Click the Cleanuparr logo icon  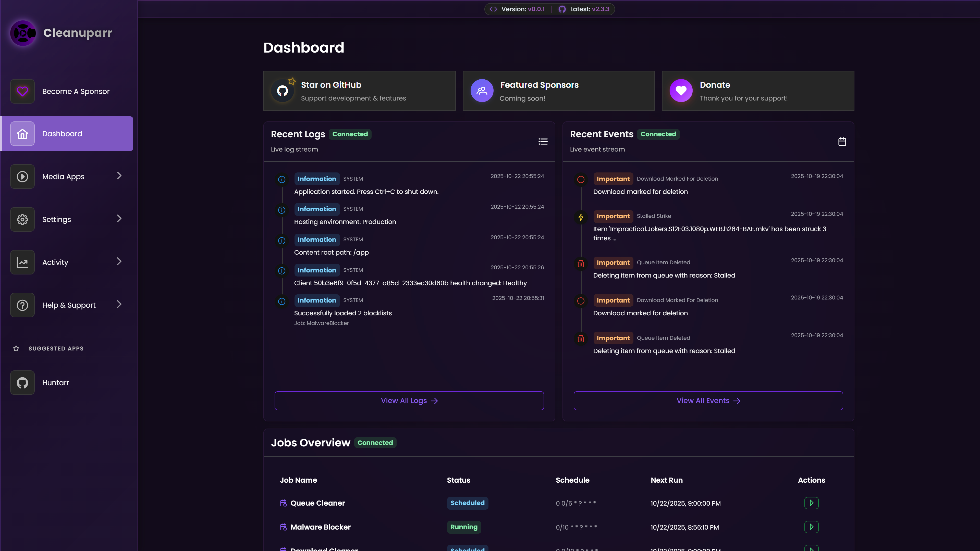point(23,33)
